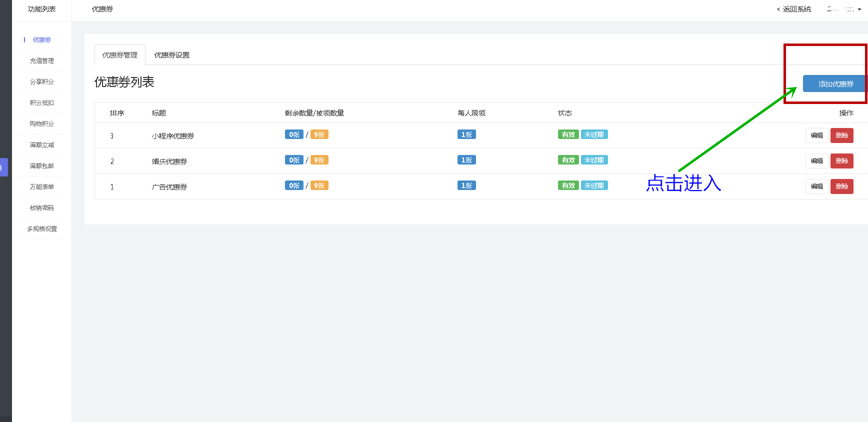Click the 未过期 badge of 小程序优惠券
Image resolution: width=868 pixels, height=422 pixels.
[x=594, y=134]
